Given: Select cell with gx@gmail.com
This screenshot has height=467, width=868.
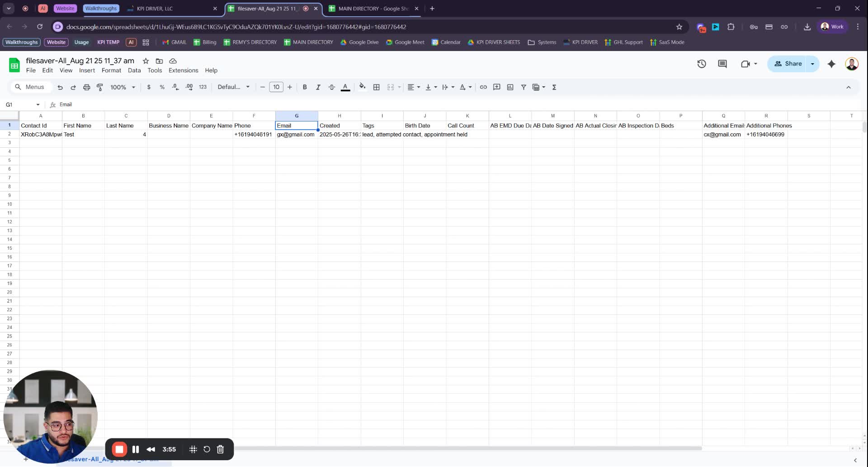Looking at the screenshot, I should 297,135.
